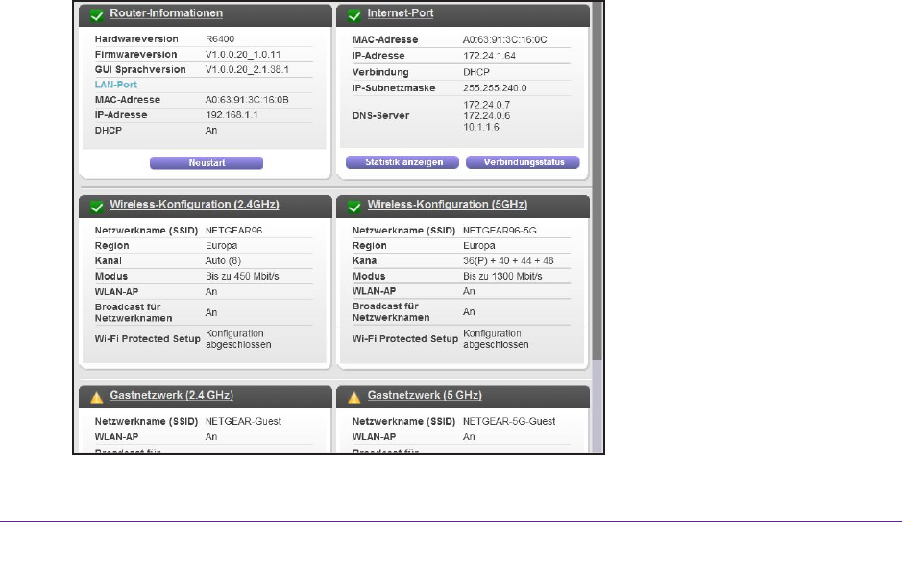Image resolution: width=902 pixels, height=588 pixels.
Task: Click yellow warning icon for Gastnetzwerk (5 GHz)
Action: (353, 396)
